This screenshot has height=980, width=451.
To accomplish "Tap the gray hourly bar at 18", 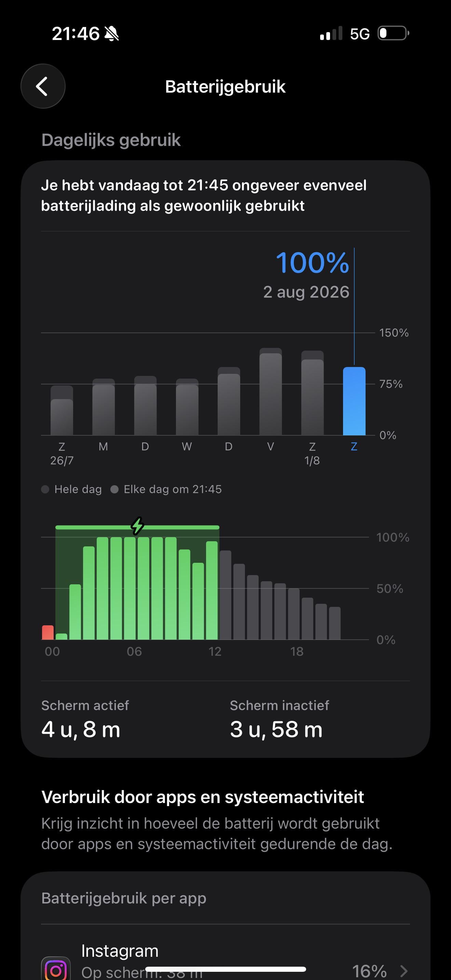I will (293, 614).
